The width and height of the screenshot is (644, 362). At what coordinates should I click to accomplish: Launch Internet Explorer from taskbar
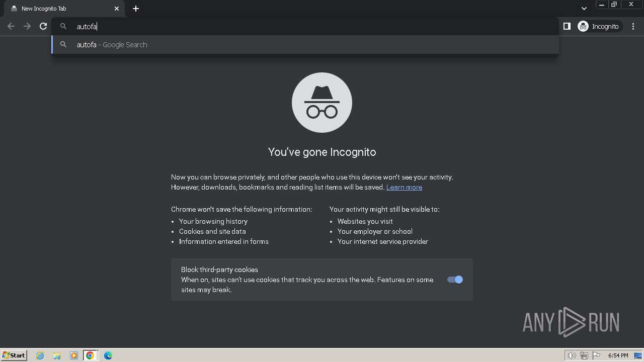40,355
